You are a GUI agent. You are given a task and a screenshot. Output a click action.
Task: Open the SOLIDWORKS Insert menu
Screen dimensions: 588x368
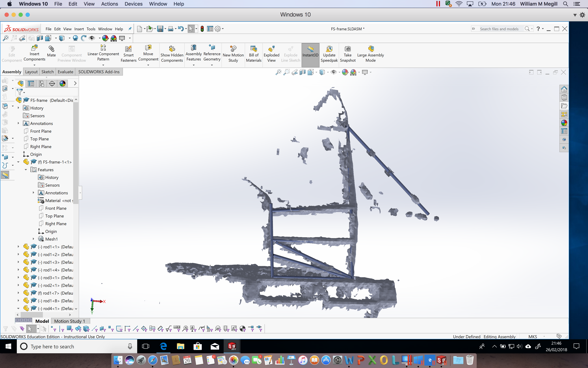79,29
